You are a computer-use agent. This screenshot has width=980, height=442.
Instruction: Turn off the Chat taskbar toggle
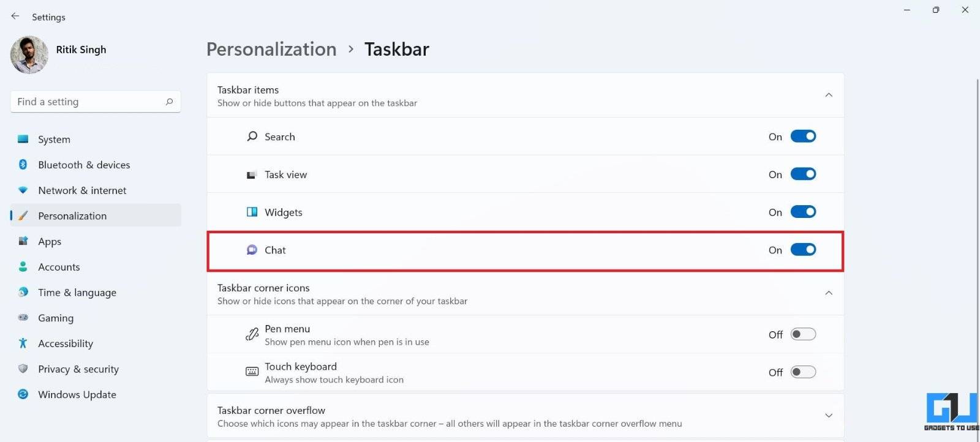[x=803, y=250]
